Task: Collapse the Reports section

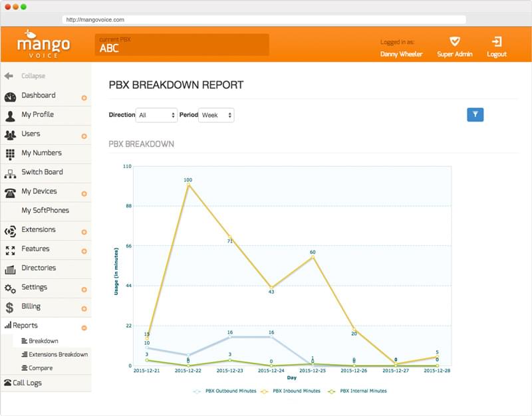Action: (84, 328)
